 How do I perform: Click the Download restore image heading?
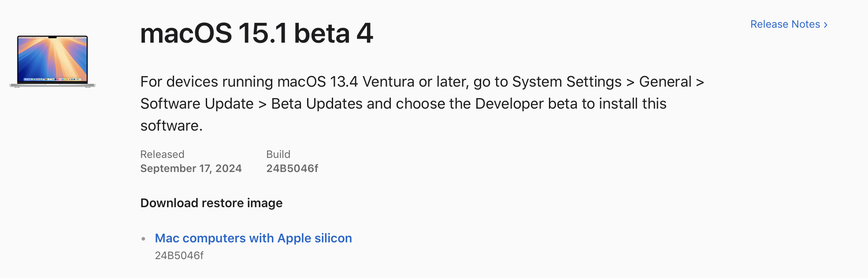click(211, 203)
